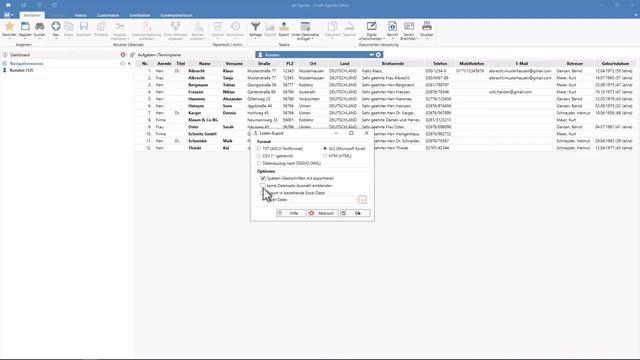Select Datenauszug nach DSGVO (XML) format
Viewport: 640px width, 360px height.
[259, 163]
